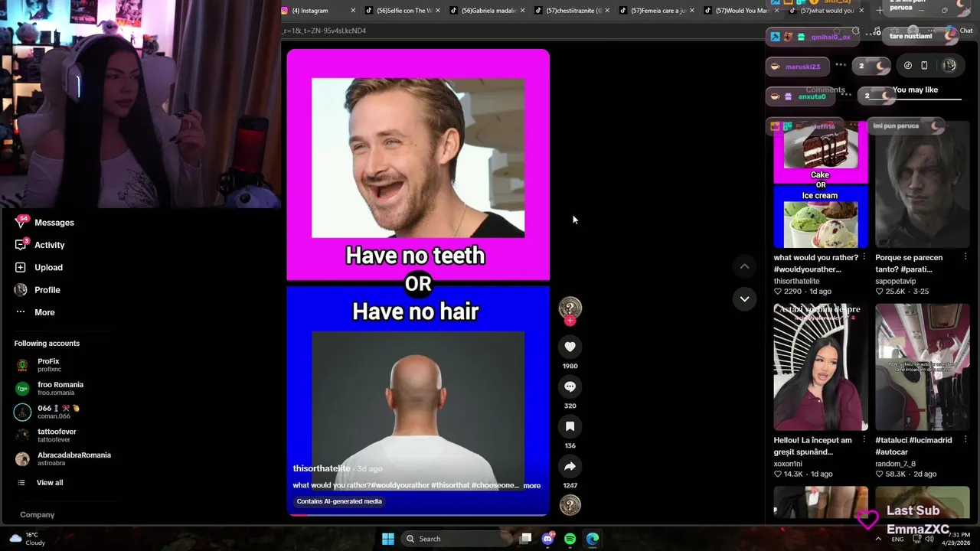Open Profile in the TikTok sidebar
This screenshot has height=551, width=980.
coord(38,290)
